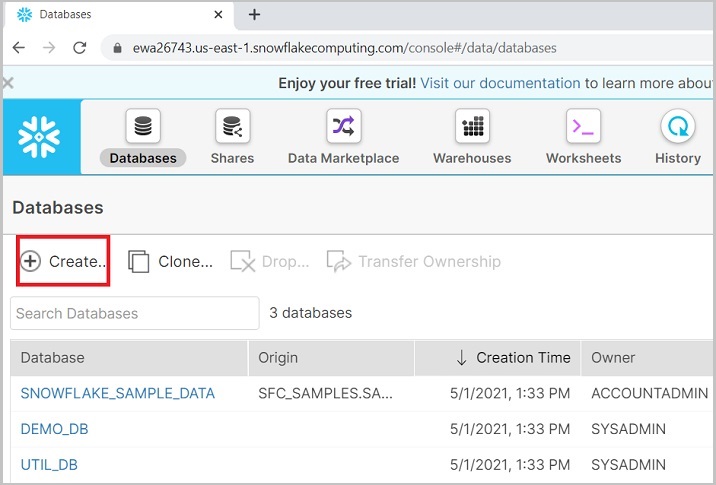
Task: Reload the page with browser refresh
Action: pos(80,48)
